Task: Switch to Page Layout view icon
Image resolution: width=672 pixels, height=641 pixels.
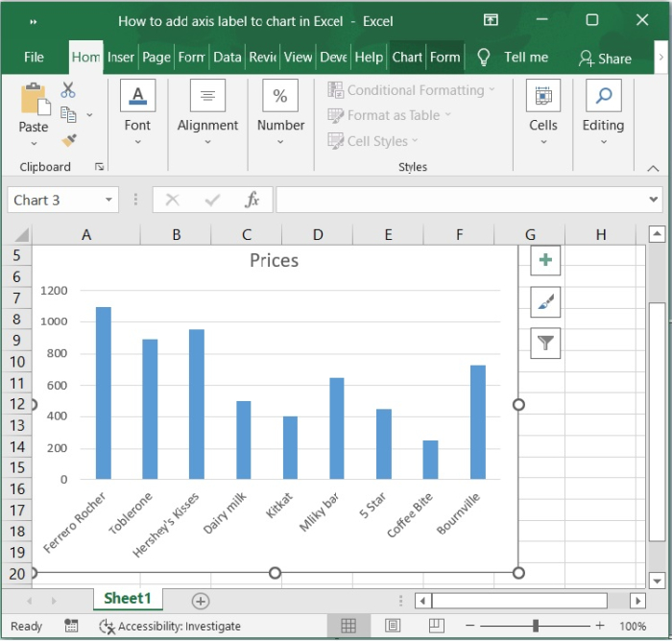Action: click(x=393, y=626)
